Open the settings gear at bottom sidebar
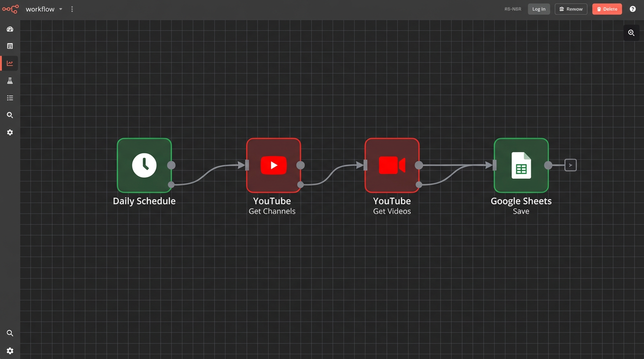Screen dimensions: 644x359 pyautogui.click(x=10, y=351)
